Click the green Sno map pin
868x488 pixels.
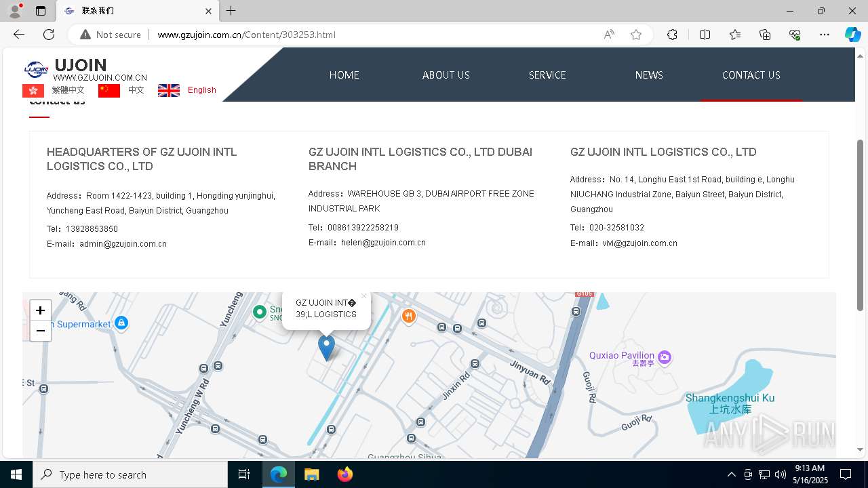point(259,312)
